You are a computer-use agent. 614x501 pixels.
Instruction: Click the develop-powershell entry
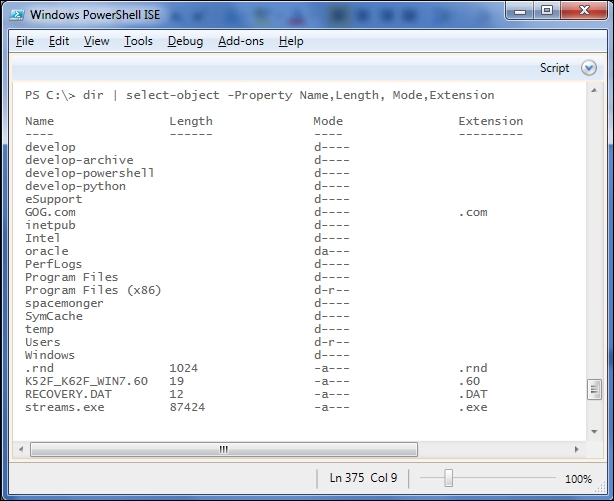pos(90,173)
